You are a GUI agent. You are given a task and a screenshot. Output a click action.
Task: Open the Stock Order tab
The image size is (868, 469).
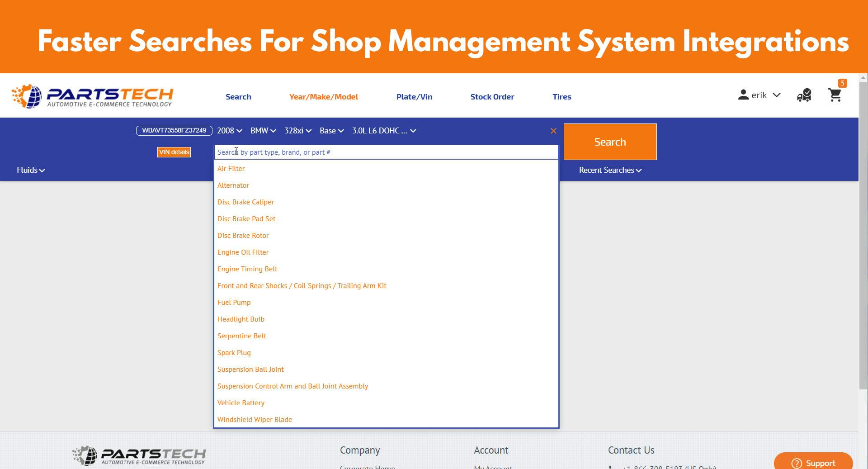(x=492, y=97)
